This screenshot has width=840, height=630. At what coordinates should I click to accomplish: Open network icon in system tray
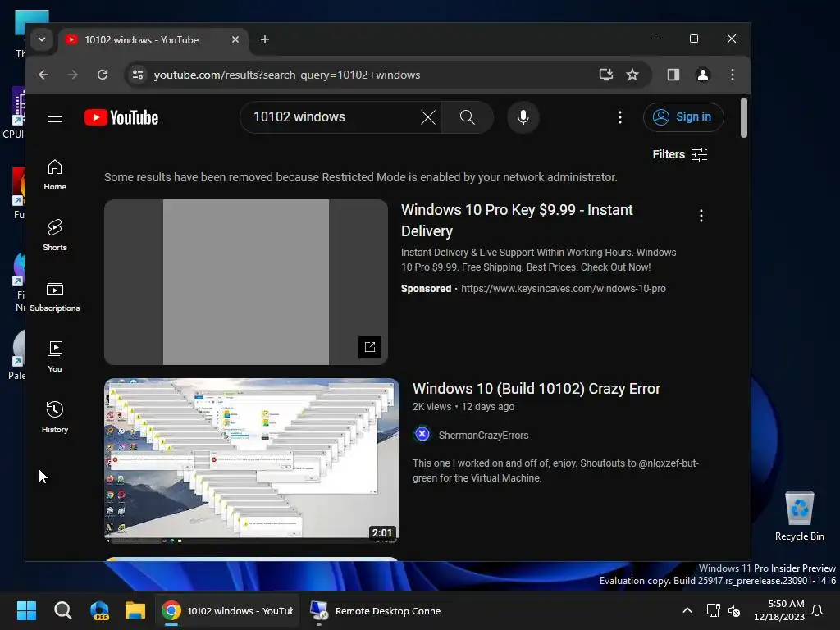point(713,610)
